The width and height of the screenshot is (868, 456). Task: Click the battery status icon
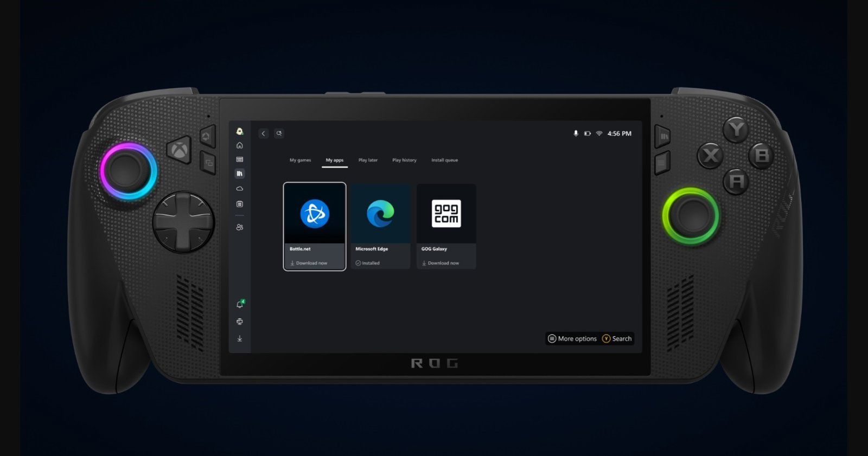coord(588,133)
